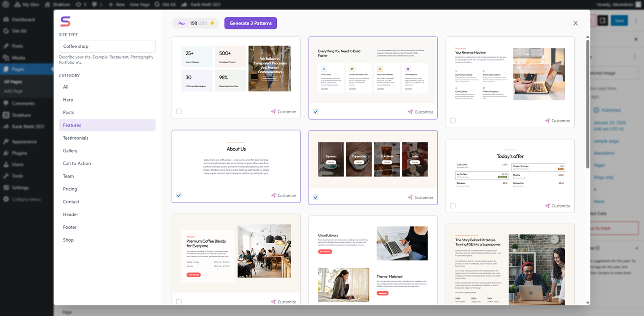Image resolution: width=644 pixels, height=316 pixels.
Task: Click the Strakture S logo in the dialog
Action: [x=65, y=21]
